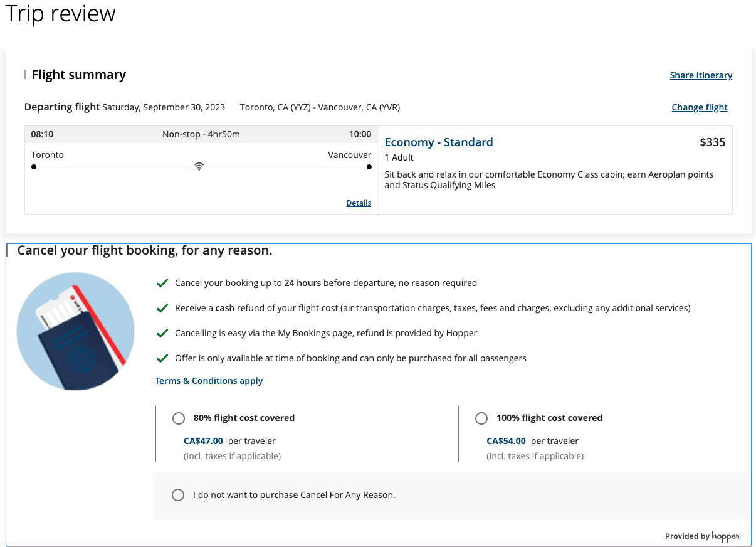
Task: Click the passport and boarding pass illustration
Action: [x=75, y=331]
